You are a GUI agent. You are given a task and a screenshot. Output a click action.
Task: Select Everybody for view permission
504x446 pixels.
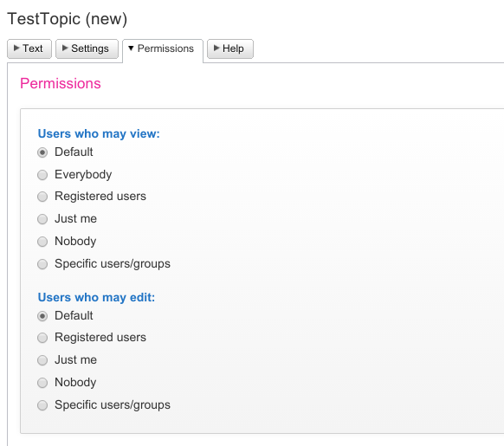pos(42,175)
